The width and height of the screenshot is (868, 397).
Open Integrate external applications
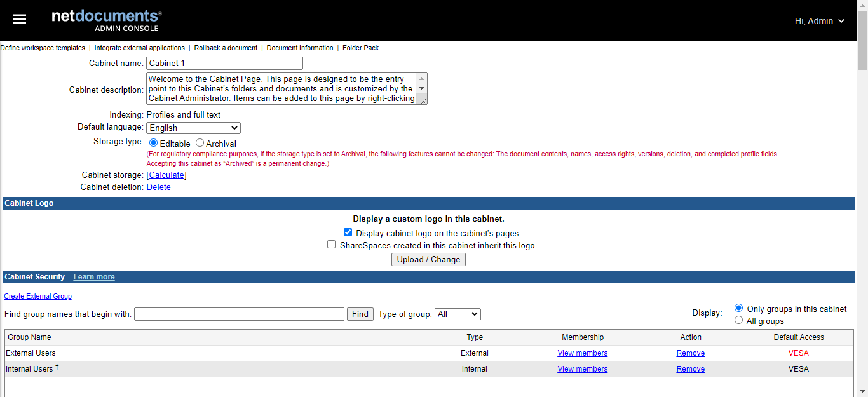(140, 48)
